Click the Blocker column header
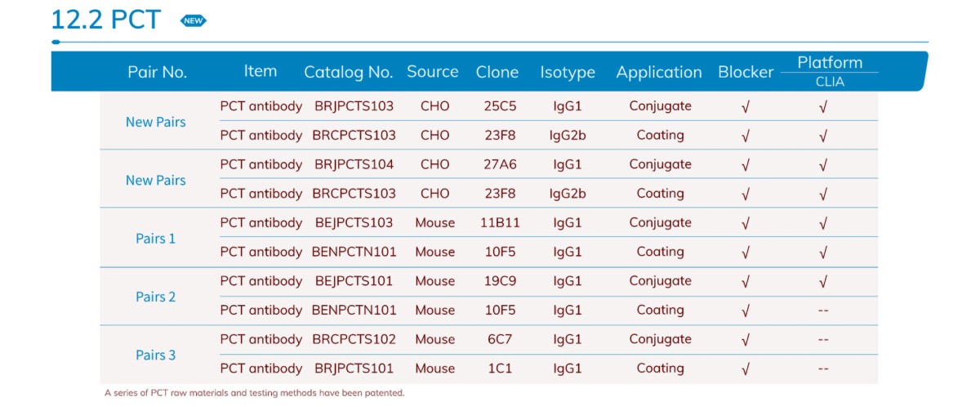The width and height of the screenshot is (980, 407). 745,72
